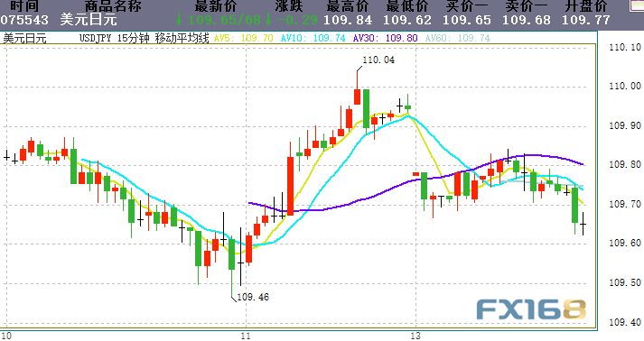The image size is (644, 341).
Task: Click the 110.00 price axis label
Action: coord(625,87)
